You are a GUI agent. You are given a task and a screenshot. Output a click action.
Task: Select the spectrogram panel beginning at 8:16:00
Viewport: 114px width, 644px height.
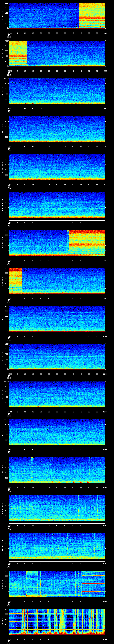[x=57, y=584]
